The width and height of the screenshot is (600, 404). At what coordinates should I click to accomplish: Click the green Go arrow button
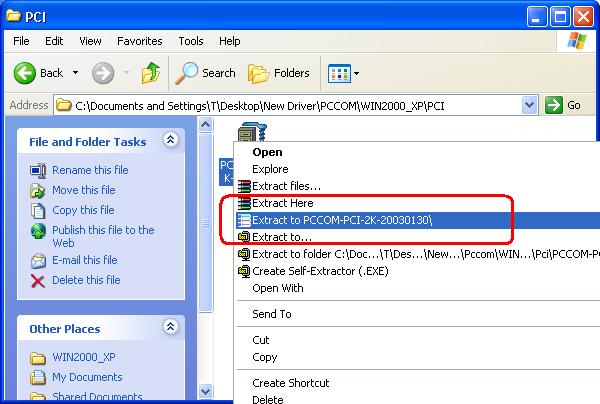[x=554, y=105]
